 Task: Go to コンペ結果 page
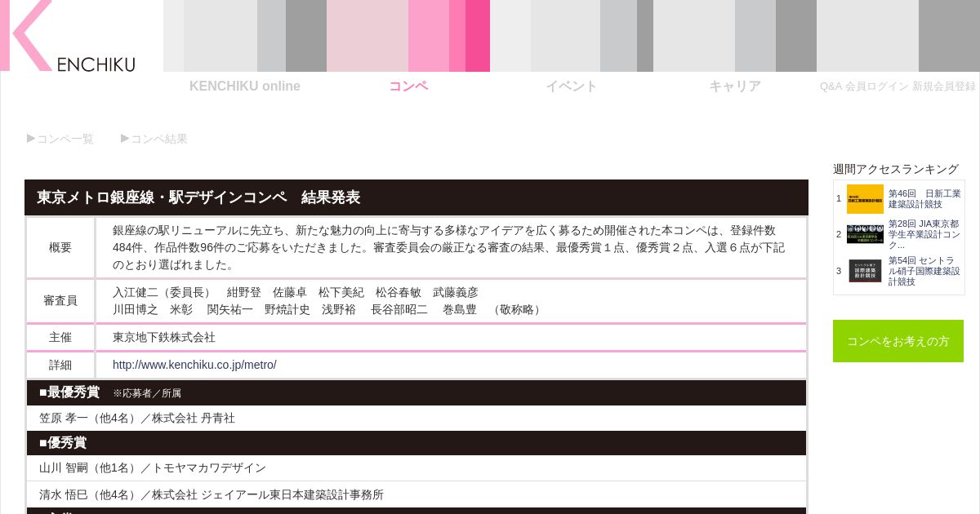pyautogui.click(x=154, y=139)
